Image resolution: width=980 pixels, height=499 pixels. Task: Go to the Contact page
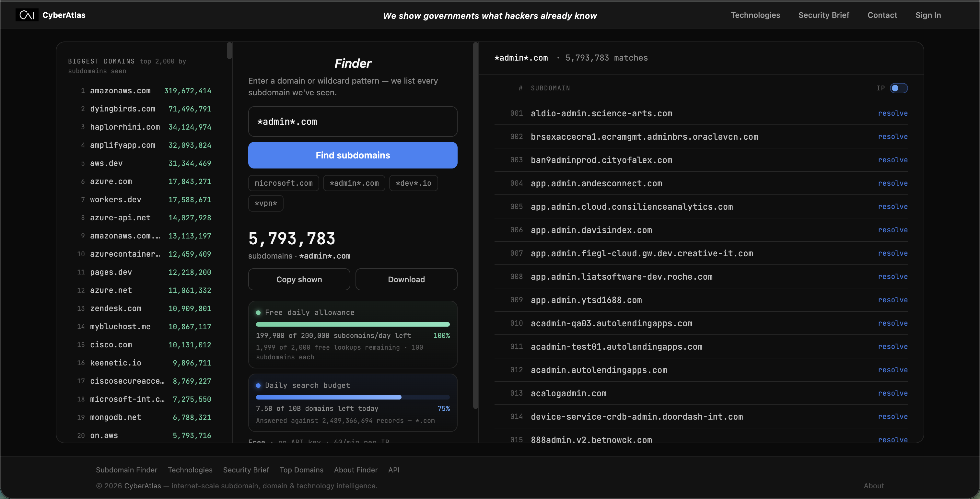882,15
